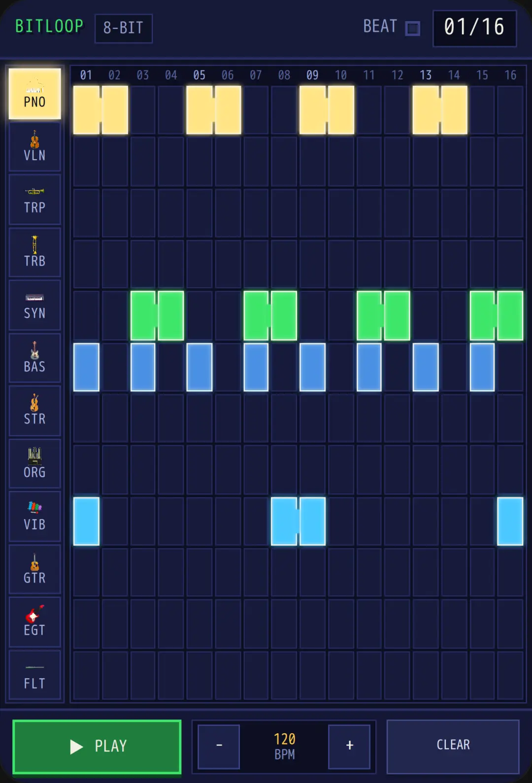Select the PNO piano instrument
Screen dimensions: 532x783
coord(34,94)
